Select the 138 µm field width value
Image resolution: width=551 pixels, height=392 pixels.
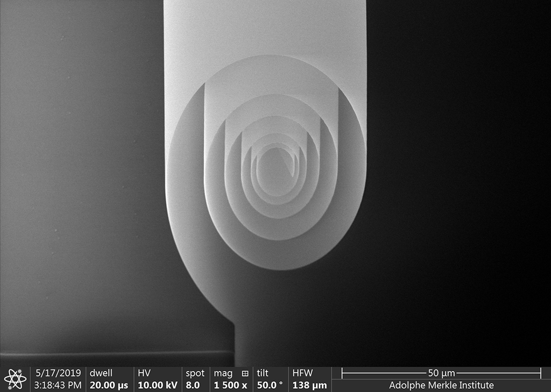[x=309, y=385]
